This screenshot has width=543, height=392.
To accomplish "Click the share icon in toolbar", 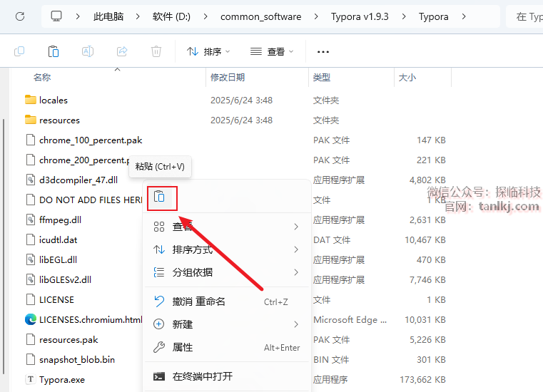I will (x=122, y=51).
